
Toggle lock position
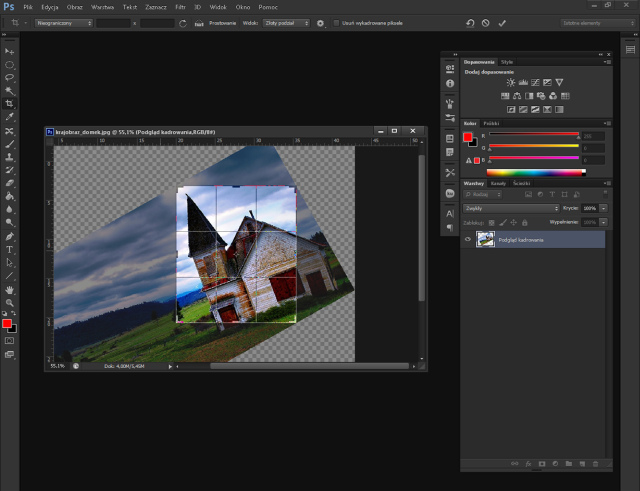point(513,222)
